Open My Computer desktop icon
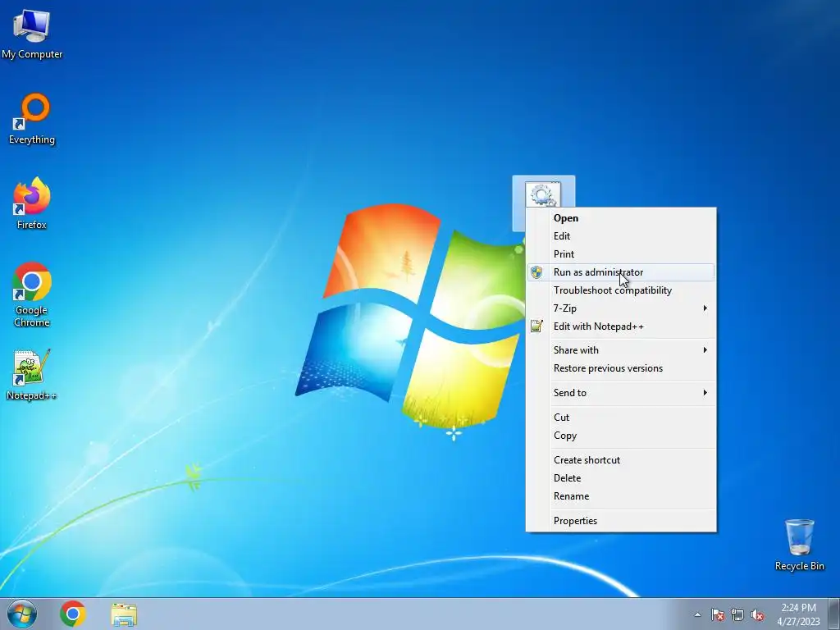The image size is (840, 630). click(32, 33)
